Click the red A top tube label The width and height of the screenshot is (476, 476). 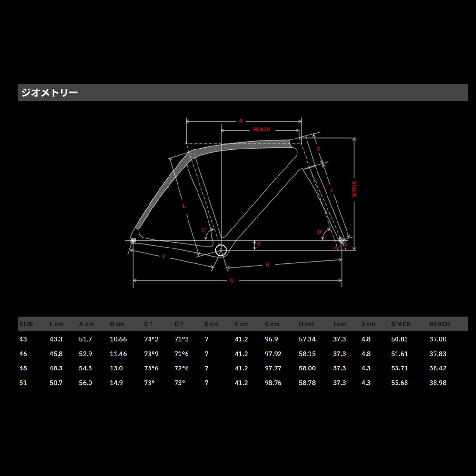(x=241, y=121)
